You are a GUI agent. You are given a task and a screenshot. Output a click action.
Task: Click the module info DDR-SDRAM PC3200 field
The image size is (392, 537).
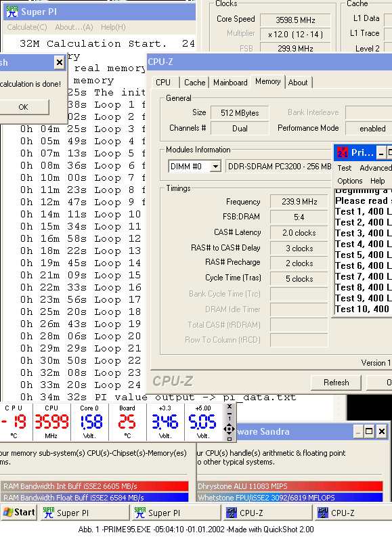(x=280, y=167)
